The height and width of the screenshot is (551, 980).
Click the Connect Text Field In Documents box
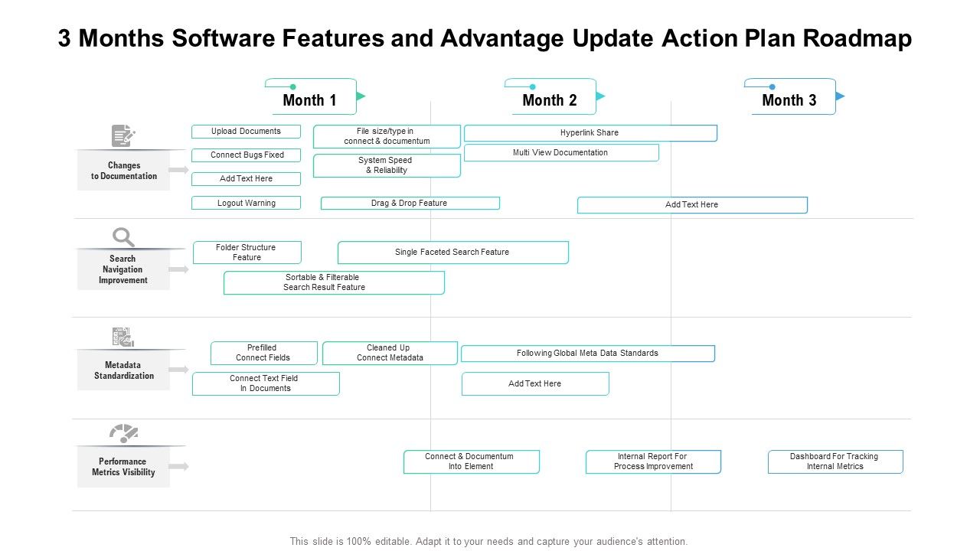266,383
